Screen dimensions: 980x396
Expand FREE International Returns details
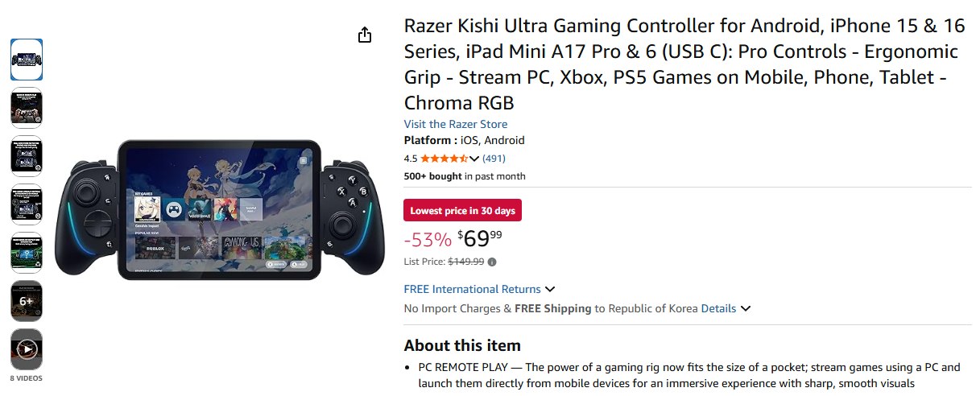click(550, 289)
